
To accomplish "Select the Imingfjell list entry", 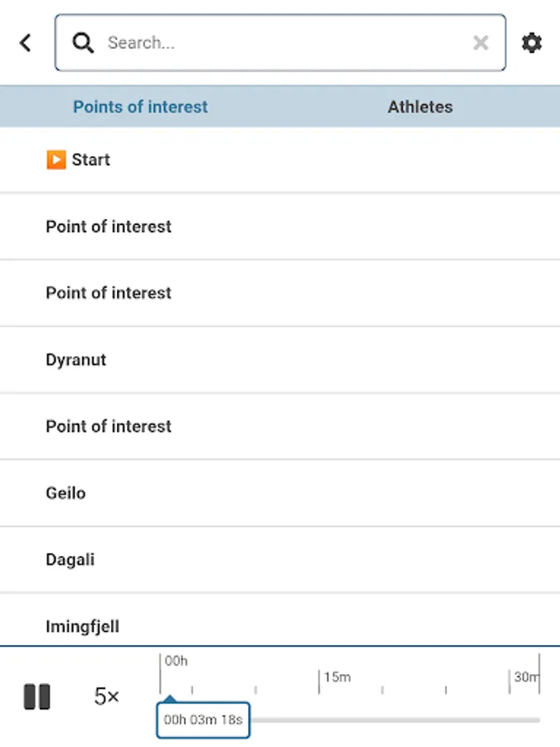I will click(82, 627).
